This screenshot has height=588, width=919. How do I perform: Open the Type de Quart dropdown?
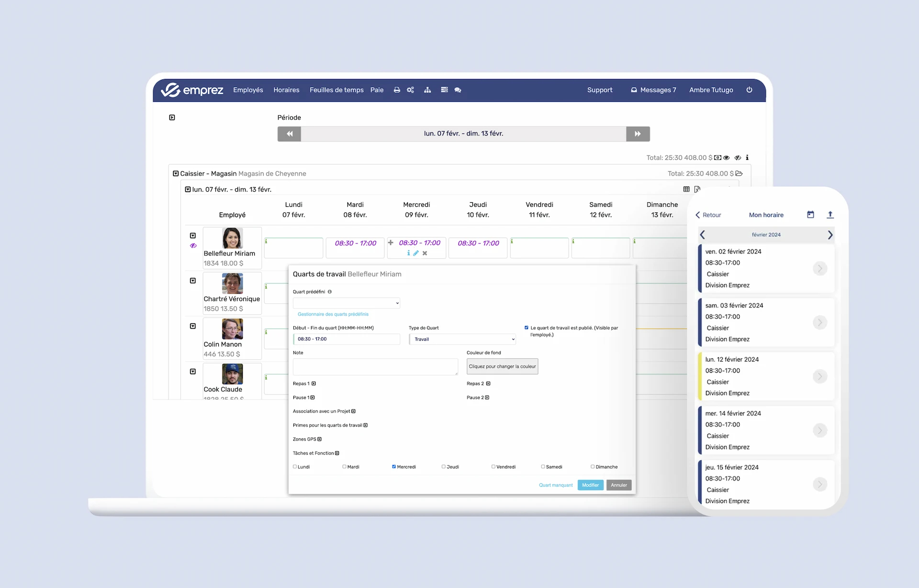pyautogui.click(x=462, y=339)
